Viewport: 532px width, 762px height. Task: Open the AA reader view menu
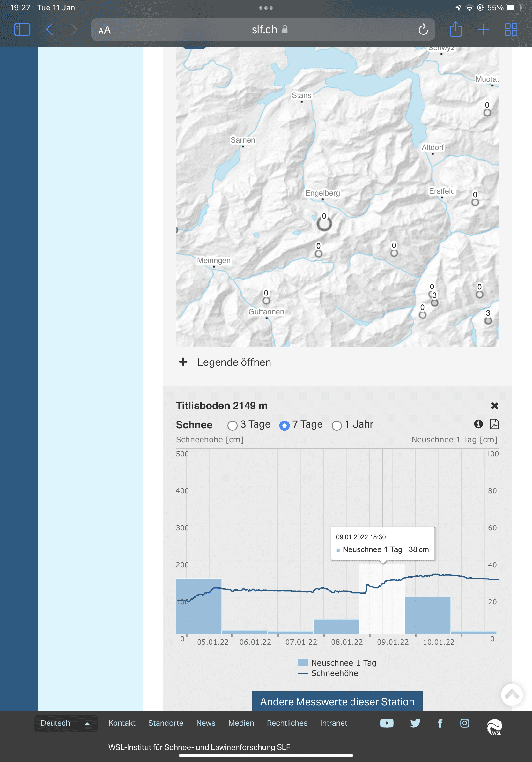point(105,30)
